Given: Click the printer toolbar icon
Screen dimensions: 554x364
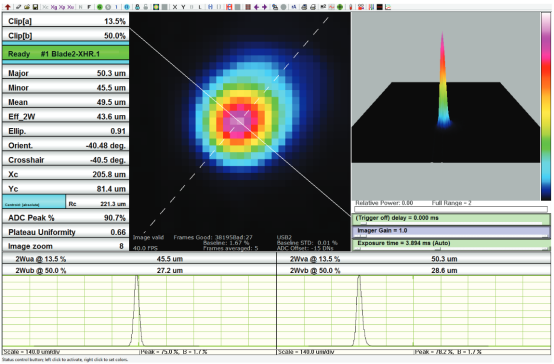Looking at the screenshot, I should [x=313, y=7].
